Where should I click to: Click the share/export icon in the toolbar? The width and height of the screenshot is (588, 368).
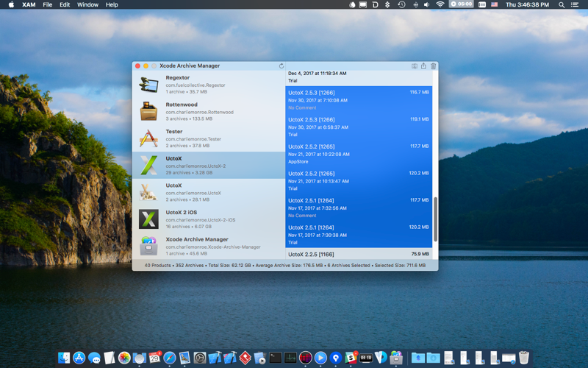423,66
